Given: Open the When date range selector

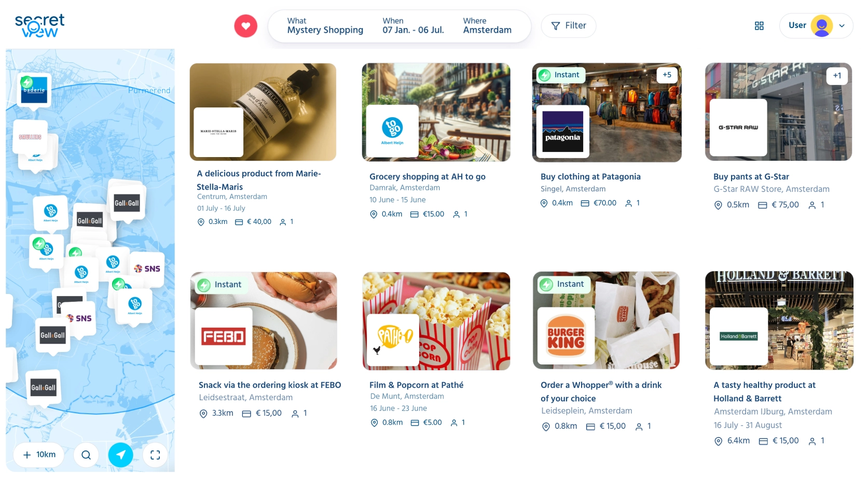Looking at the screenshot, I should 413,26.
